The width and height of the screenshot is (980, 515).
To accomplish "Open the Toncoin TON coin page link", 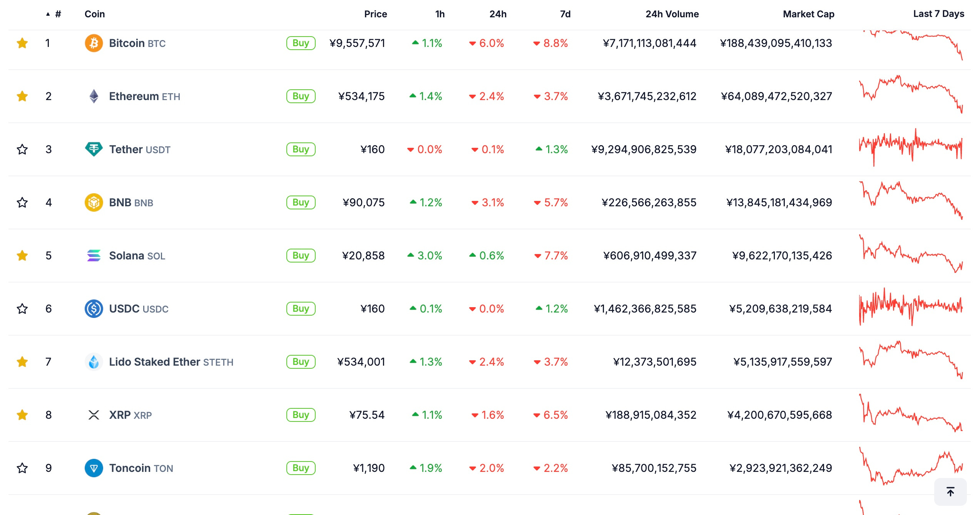I will coord(141,468).
